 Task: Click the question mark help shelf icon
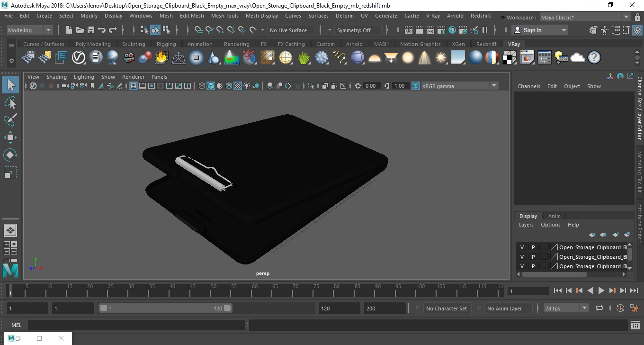(594, 58)
